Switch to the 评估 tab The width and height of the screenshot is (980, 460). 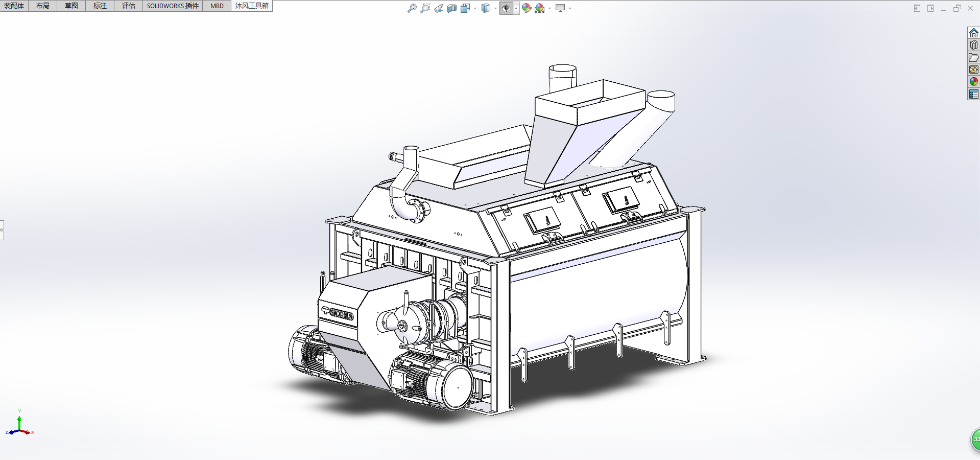[129, 6]
